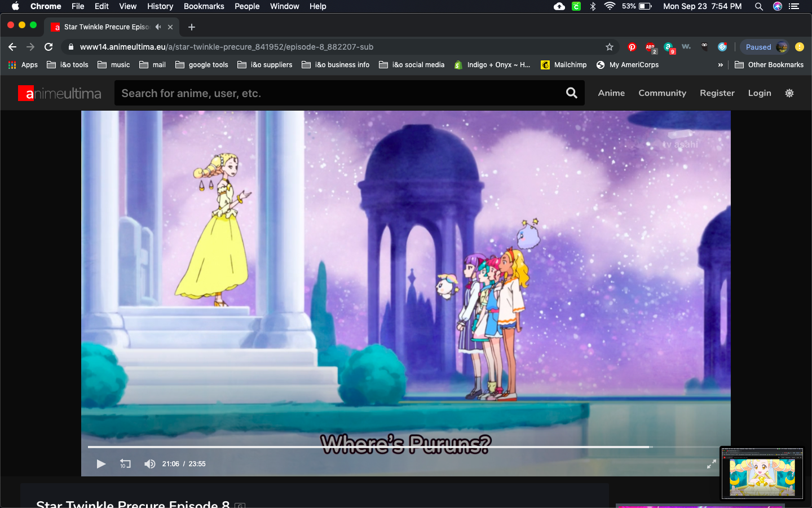Expand the 'mail' bookmark folder
This screenshot has height=508, width=812.
coord(153,65)
